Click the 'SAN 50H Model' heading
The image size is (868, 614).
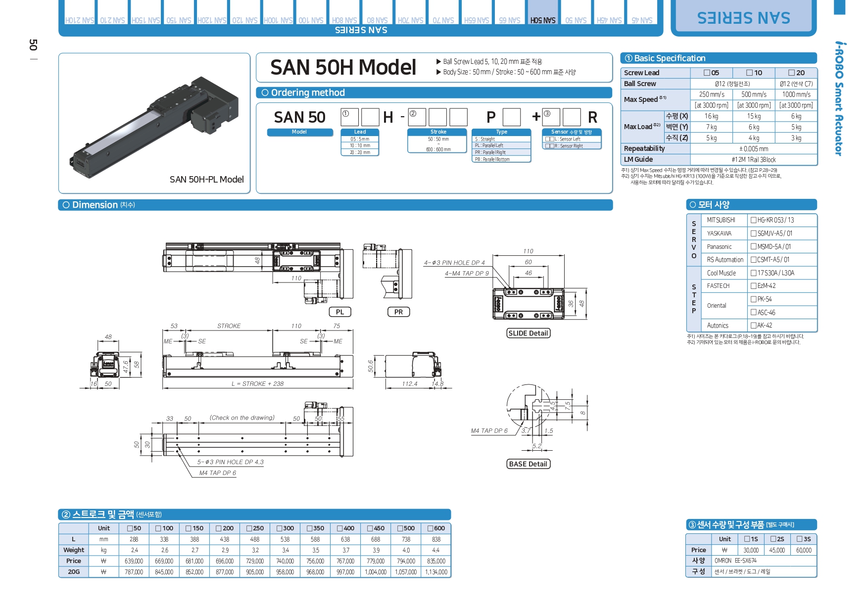343,67
